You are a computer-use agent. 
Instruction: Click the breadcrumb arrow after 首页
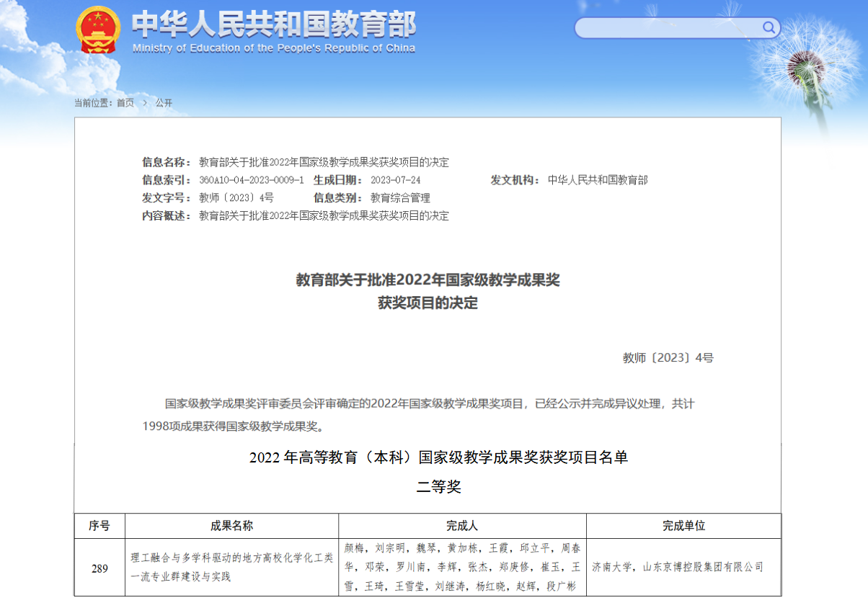point(145,103)
